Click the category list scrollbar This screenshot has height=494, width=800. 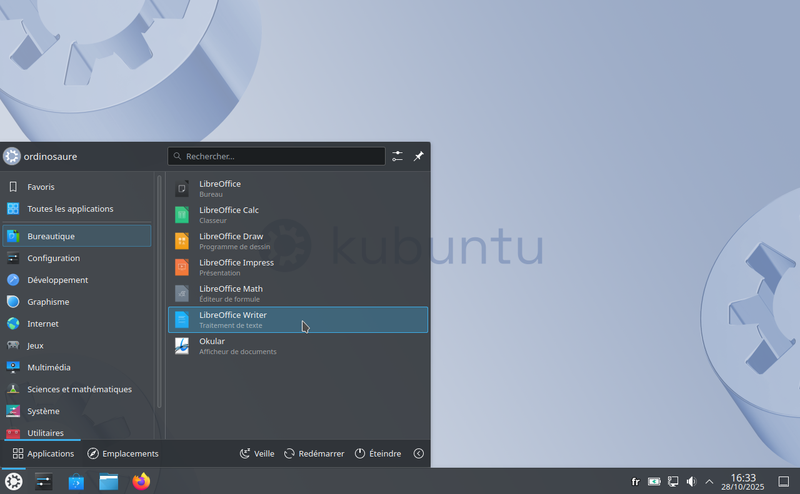159,291
